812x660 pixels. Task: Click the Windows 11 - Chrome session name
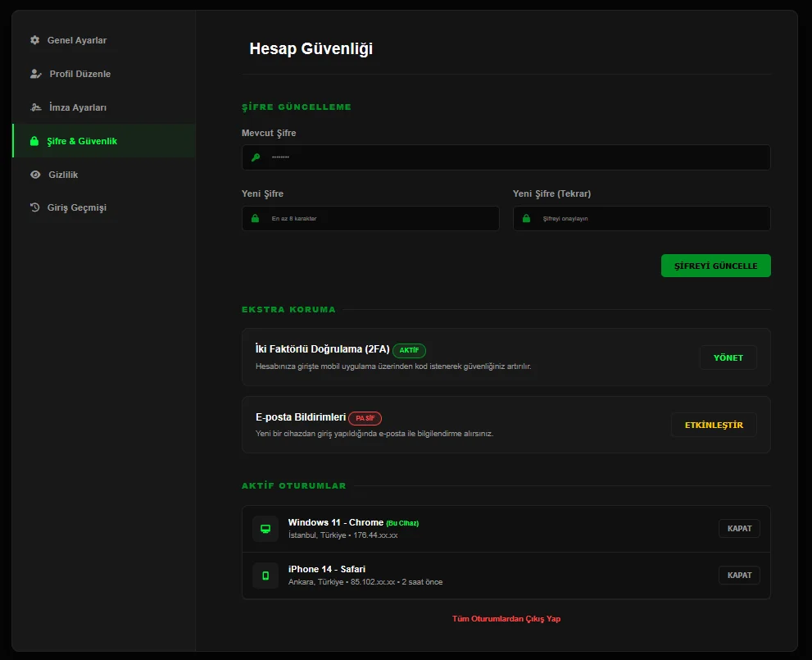336,522
